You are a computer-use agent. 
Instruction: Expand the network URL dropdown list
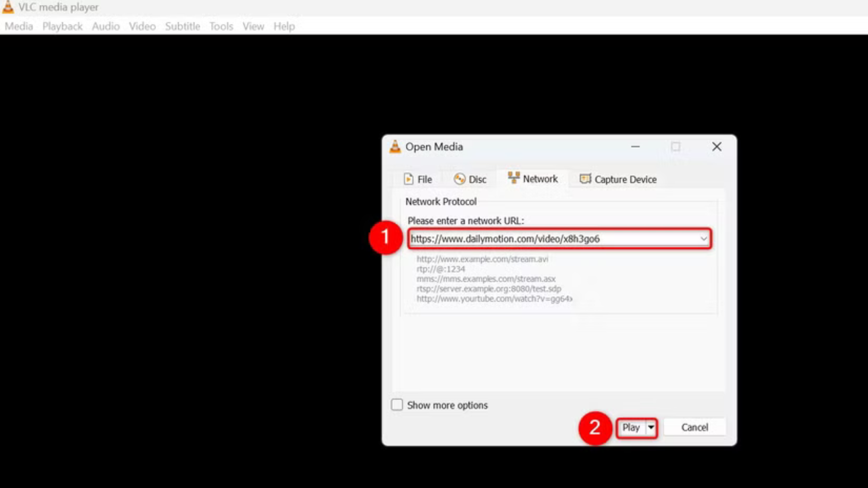pyautogui.click(x=704, y=239)
